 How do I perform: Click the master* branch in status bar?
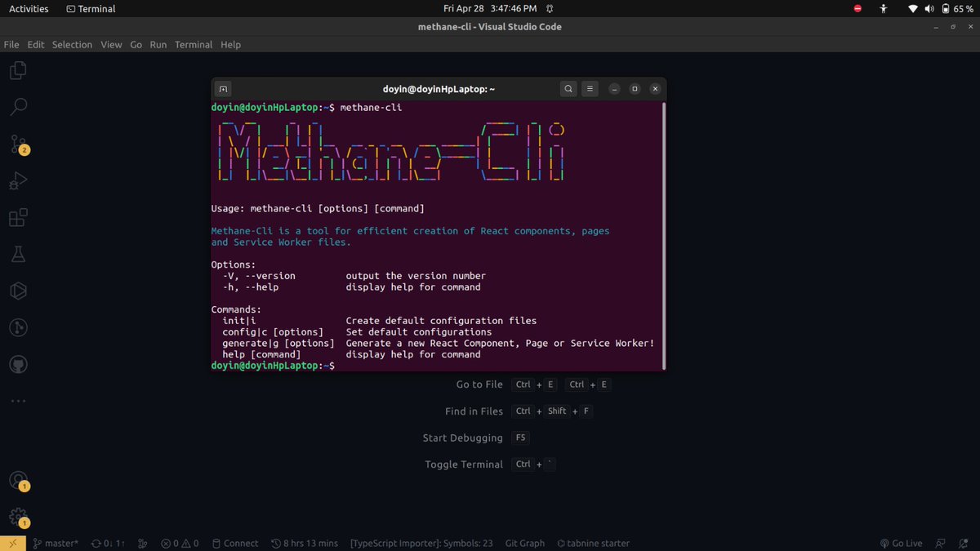[56, 543]
